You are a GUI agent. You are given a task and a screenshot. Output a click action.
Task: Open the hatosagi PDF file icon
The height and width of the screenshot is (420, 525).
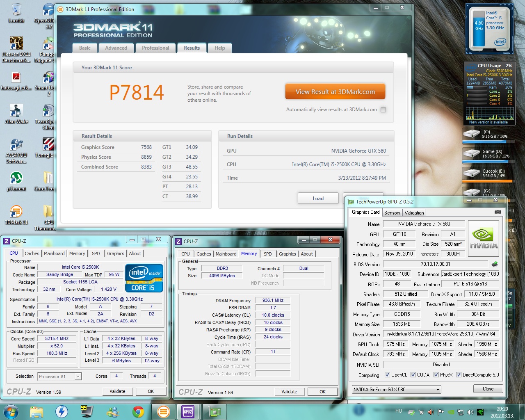(x=16, y=80)
